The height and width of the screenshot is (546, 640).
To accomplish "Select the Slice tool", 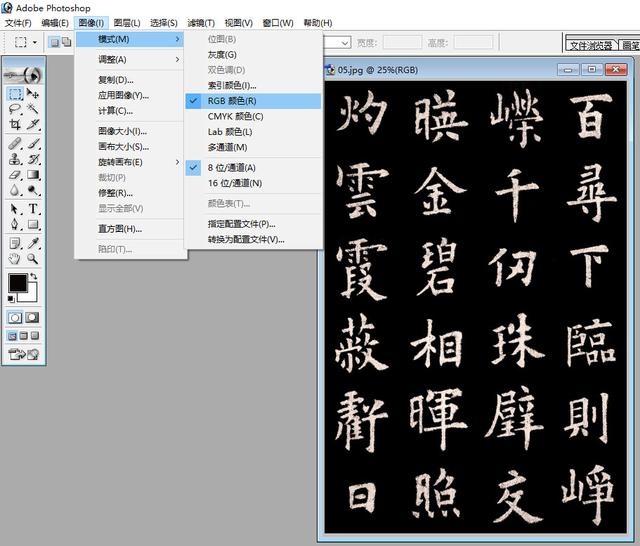I will point(33,124).
